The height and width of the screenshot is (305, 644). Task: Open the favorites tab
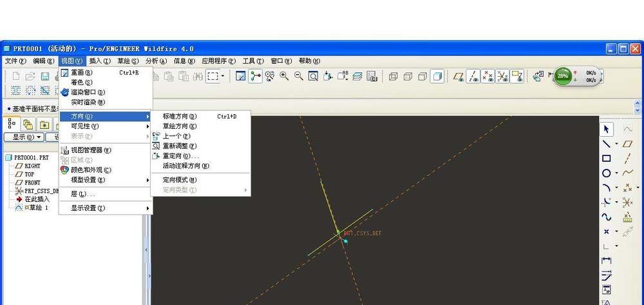click(x=44, y=124)
